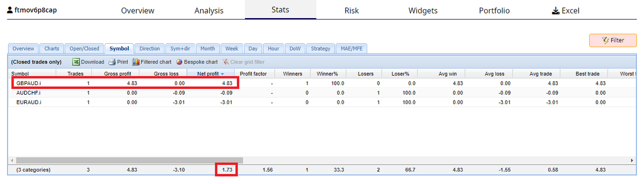Select the Stats page in top navigation
The width and height of the screenshot is (644, 184).
click(x=280, y=10)
